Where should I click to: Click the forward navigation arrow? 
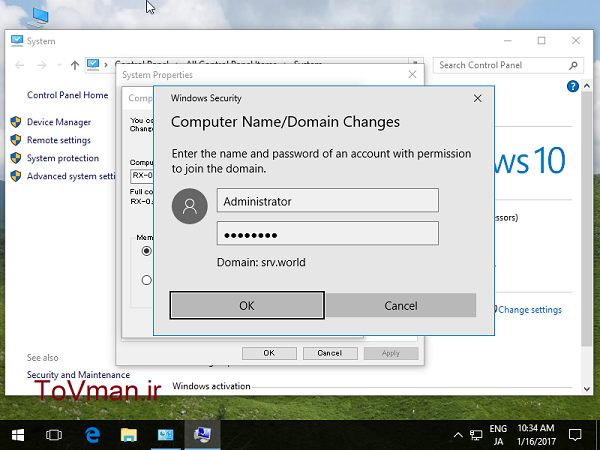click(x=41, y=65)
